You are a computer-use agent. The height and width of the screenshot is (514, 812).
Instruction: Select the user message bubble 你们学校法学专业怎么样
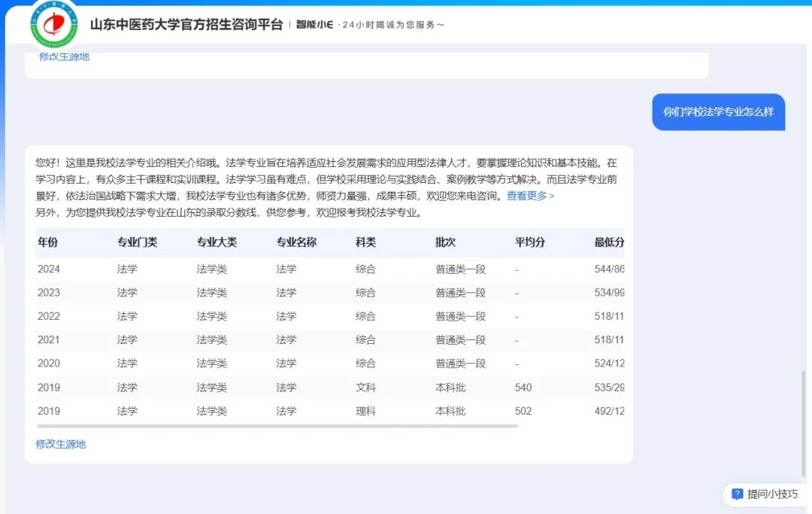pos(717,111)
